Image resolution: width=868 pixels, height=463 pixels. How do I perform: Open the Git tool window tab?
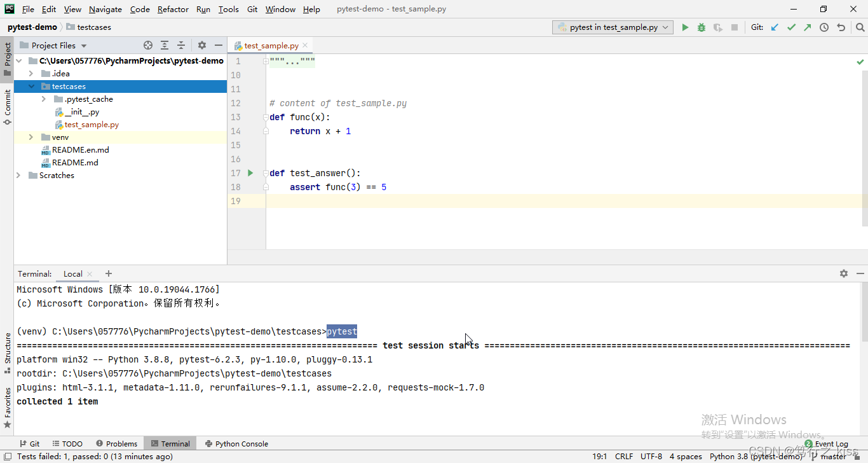click(x=29, y=443)
